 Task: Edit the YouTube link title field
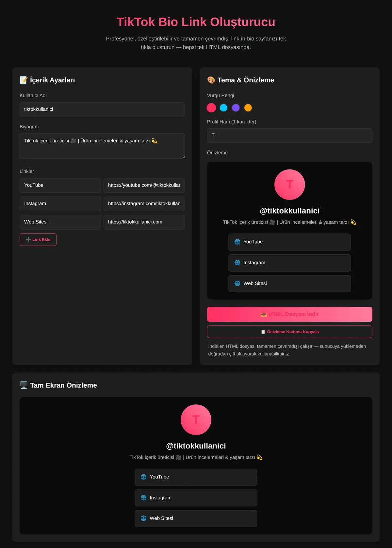(60, 185)
